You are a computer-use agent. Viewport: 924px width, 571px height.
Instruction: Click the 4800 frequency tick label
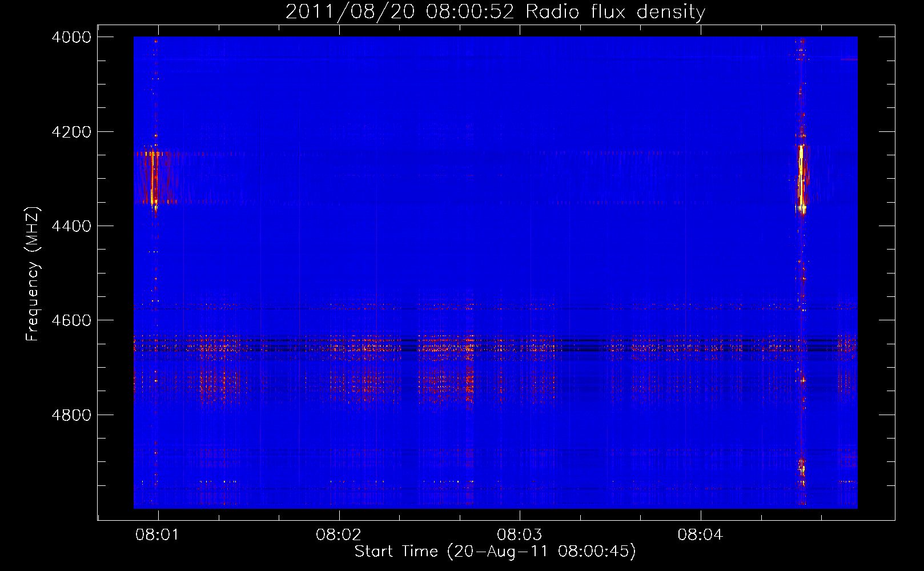coord(71,415)
